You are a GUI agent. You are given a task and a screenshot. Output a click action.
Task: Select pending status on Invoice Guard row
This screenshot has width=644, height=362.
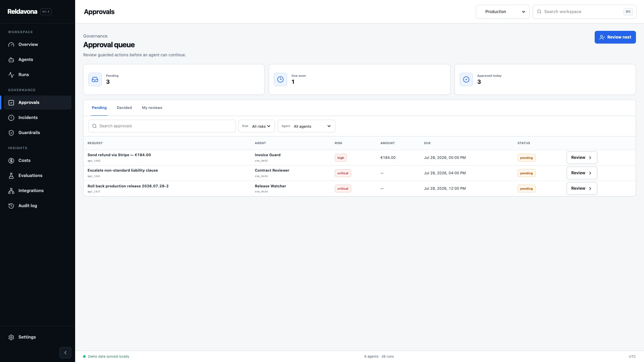pos(526,158)
